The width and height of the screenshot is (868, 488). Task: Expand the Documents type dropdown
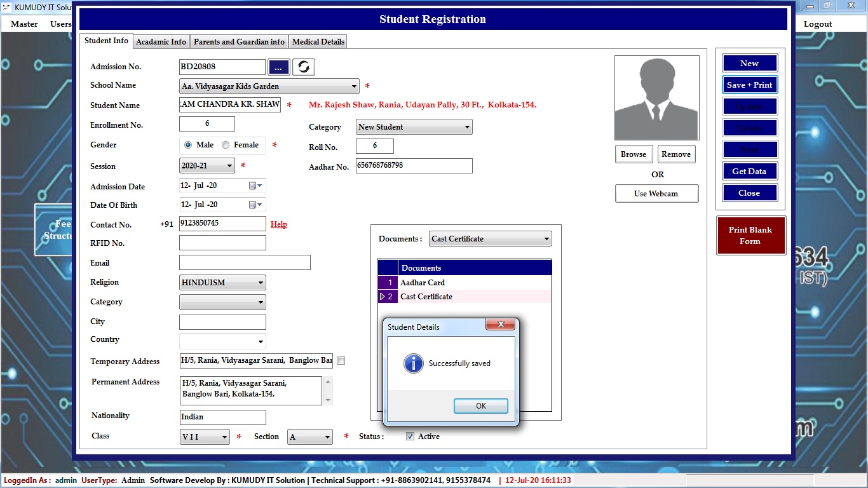point(546,239)
